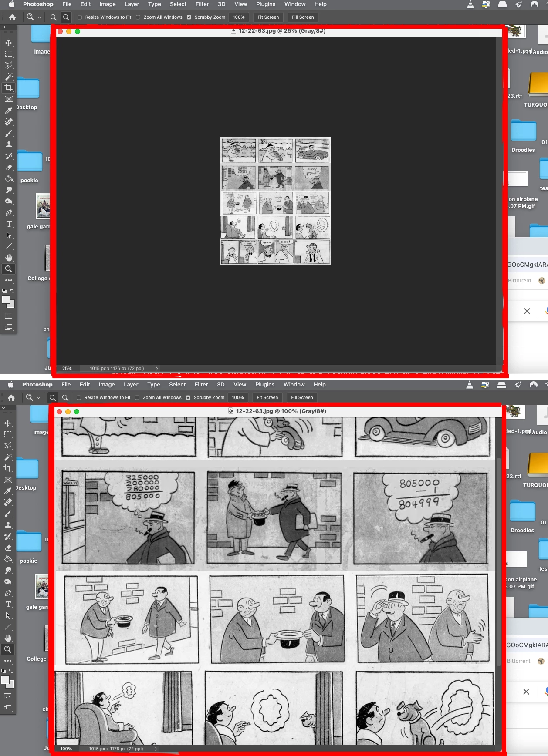Select the Pen tool in the lower toolbar
The height and width of the screenshot is (756, 548).
click(x=8, y=593)
